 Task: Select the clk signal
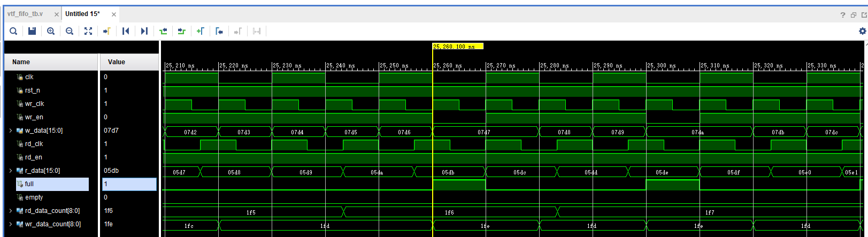29,77
